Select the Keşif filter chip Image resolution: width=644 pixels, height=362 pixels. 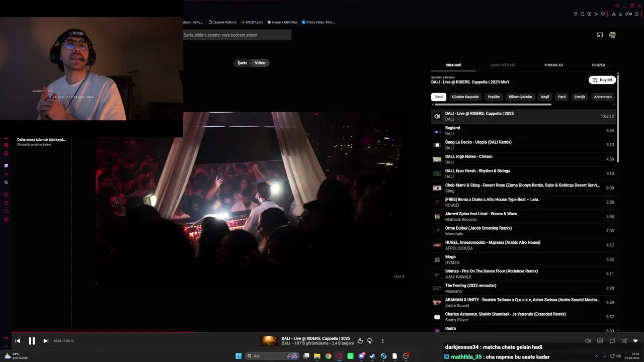[545, 97]
